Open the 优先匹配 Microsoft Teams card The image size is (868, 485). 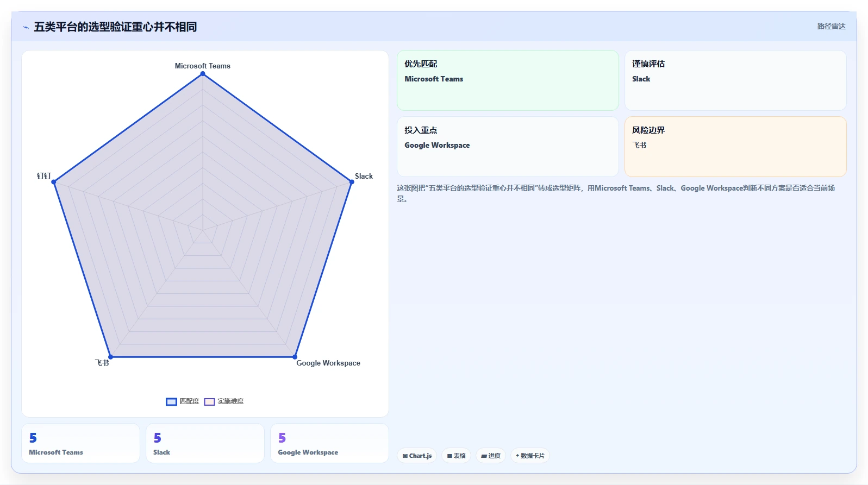pos(508,80)
